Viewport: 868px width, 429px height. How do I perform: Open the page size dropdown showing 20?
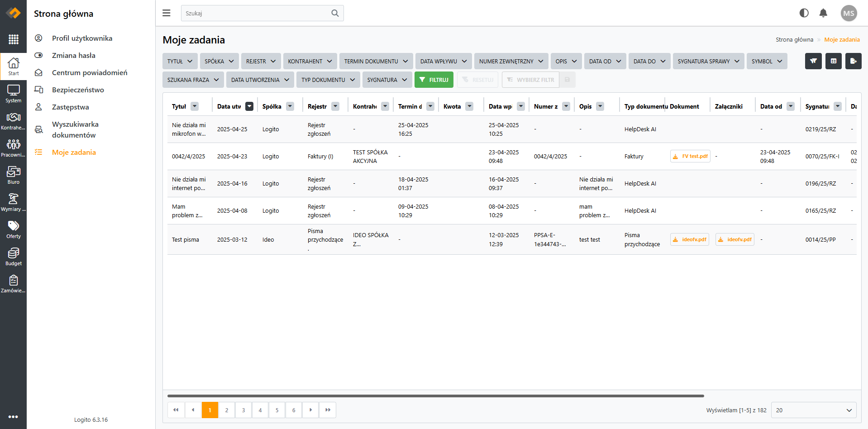pos(814,410)
